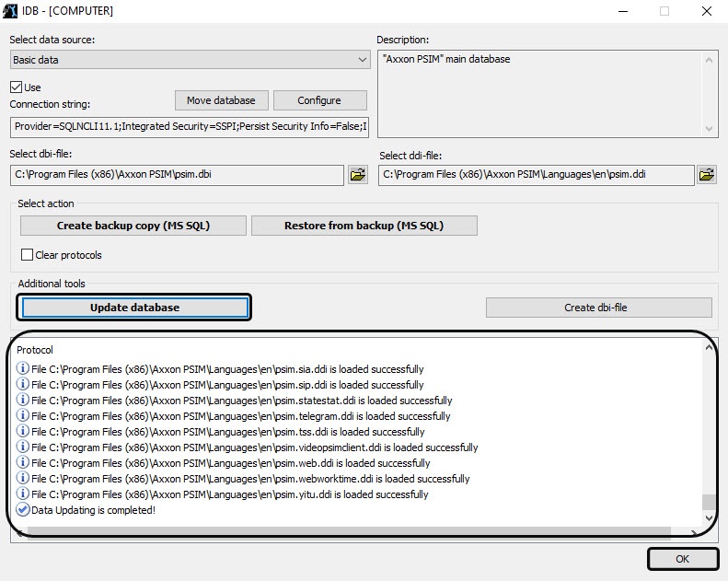Screen dimensions: 728x581
Task: Click checkmark icon beside Data Updating completed
Action: point(22,509)
